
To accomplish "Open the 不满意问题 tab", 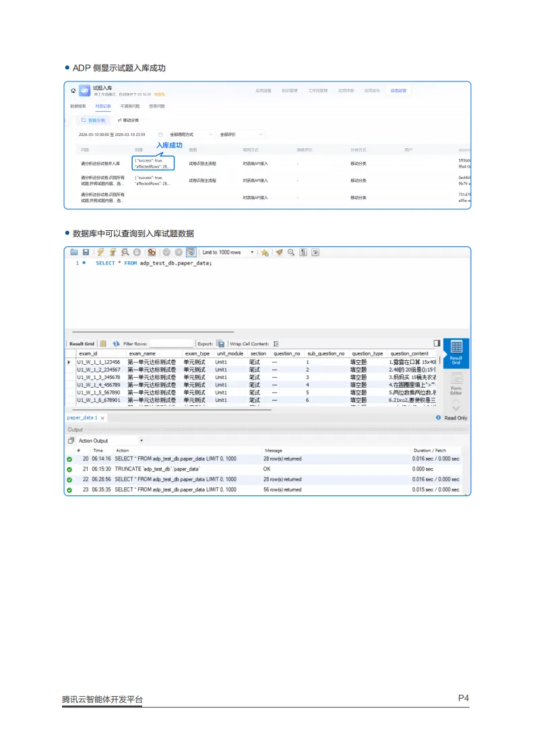I will (x=130, y=106).
